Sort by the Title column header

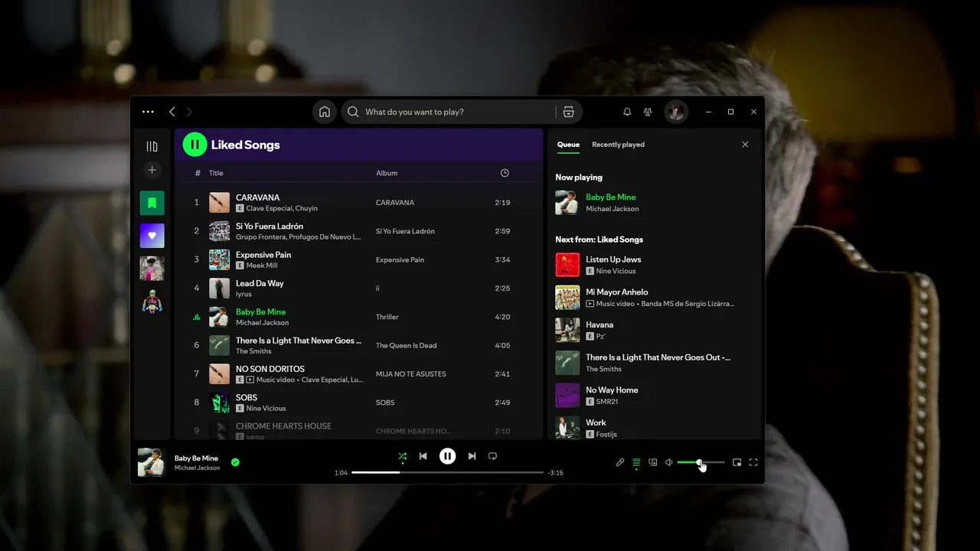click(x=216, y=173)
